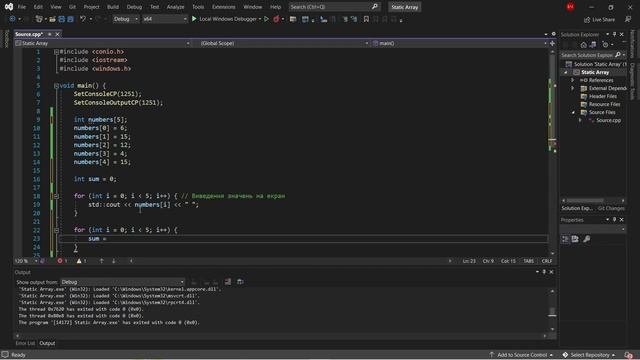Save all files using stacked floppy icon
The image size is (640, 360).
point(70,19)
